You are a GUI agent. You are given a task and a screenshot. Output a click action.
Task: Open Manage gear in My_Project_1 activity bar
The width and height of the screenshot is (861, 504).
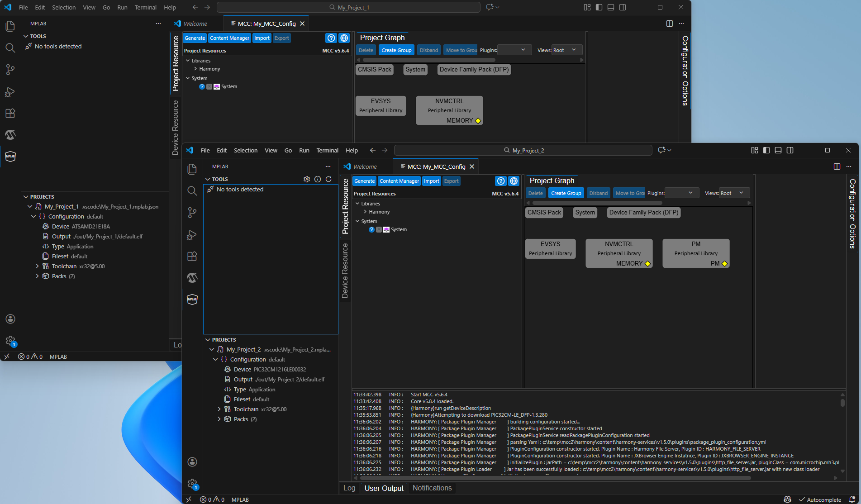(10, 341)
